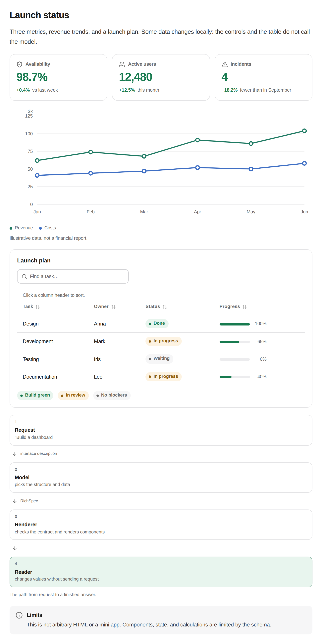The width and height of the screenshot is (322, 644).
Task: Click the No blockers chip
Action: (112, 395)
